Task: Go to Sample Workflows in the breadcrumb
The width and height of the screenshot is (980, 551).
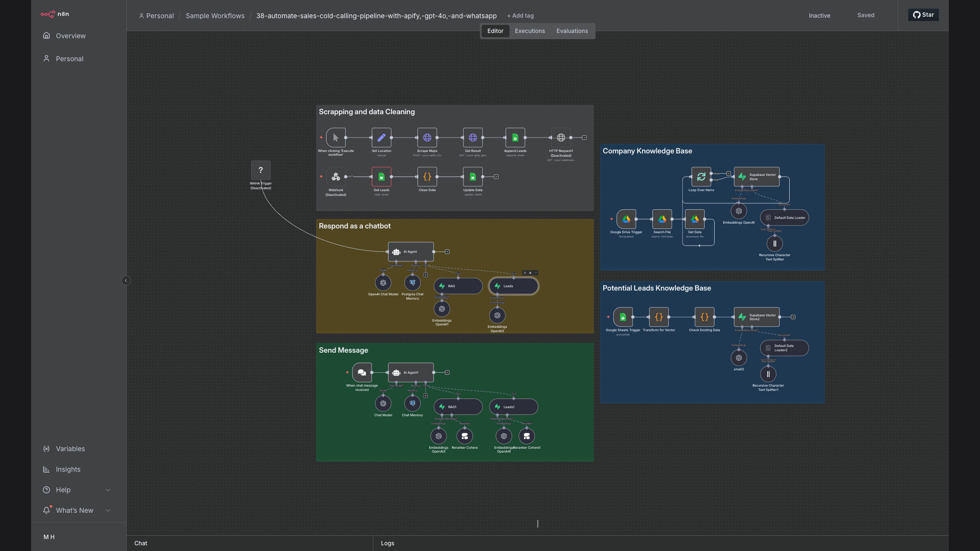Action: coord(215,16)
